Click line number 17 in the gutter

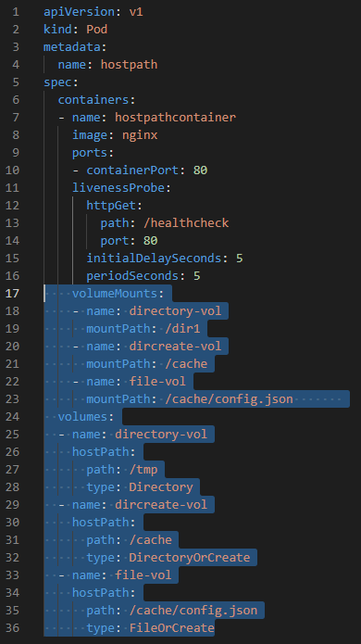point(12,293)
